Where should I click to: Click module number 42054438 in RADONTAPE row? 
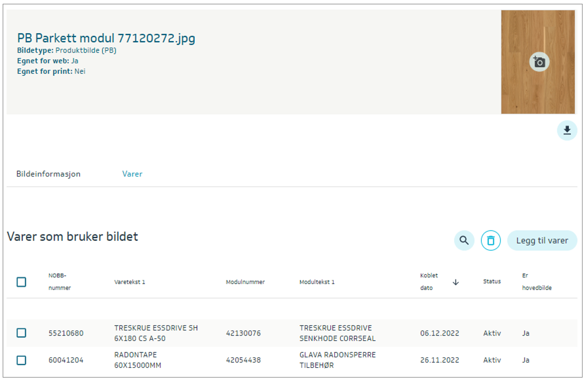click(x=243, y=360)
